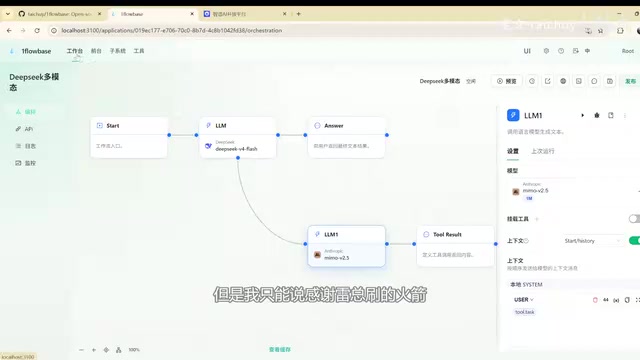
Task: Click the folder icon before publish button
Action: click(609, 81)
